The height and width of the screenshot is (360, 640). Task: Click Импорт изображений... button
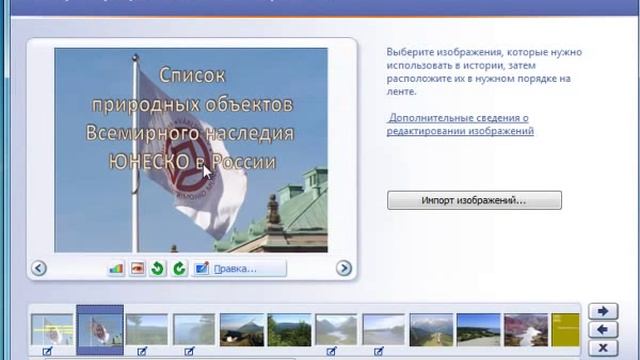pyautogui.click(x=474, y=200)
